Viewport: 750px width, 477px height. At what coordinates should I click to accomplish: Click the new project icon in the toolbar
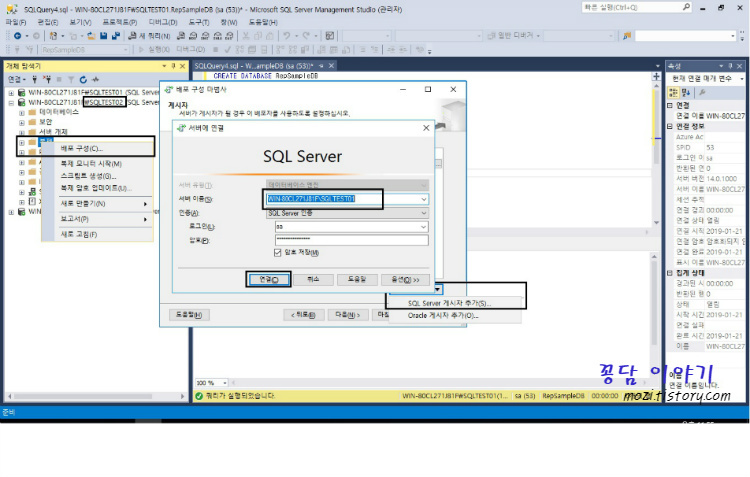pos(54,36)
